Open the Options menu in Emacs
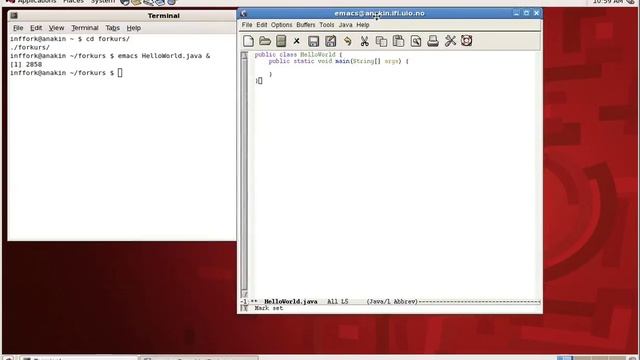640x360 pixels. point(282,25)
